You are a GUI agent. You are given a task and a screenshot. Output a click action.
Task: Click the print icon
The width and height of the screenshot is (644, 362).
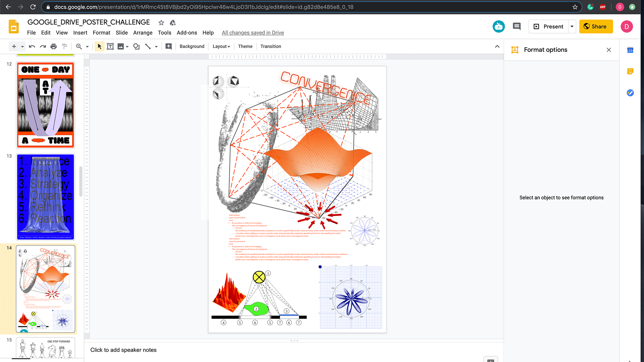click(54, 47)
